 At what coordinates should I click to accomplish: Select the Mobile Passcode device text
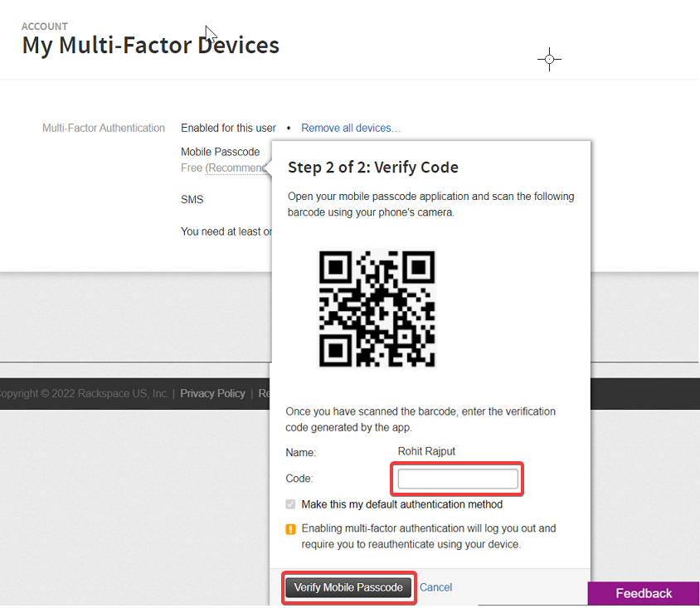(220, 152)
